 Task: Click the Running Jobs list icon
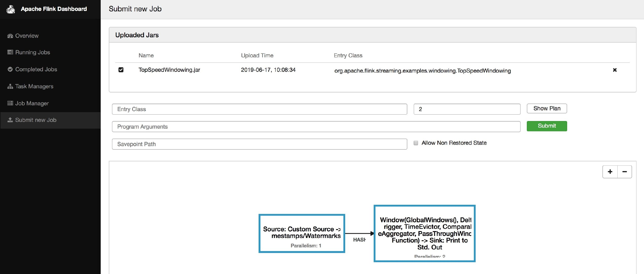coord(10,52)
